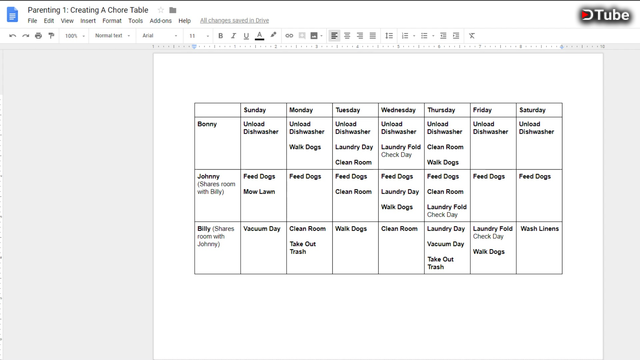Open the 100% zoom dropdown
640x360 pixels.
[x=75, y=36]
